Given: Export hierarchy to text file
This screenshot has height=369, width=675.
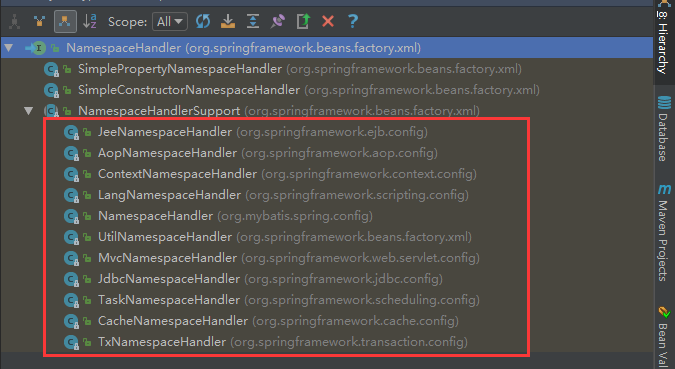Looking at the screenshot, I should [x=303, y=21].
